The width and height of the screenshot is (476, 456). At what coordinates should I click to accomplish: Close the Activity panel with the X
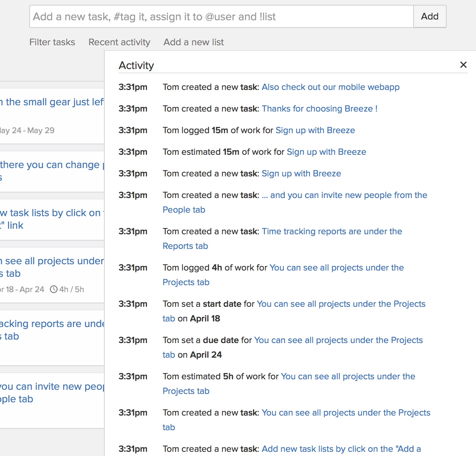pyautogui.click(x=463, y=65)
